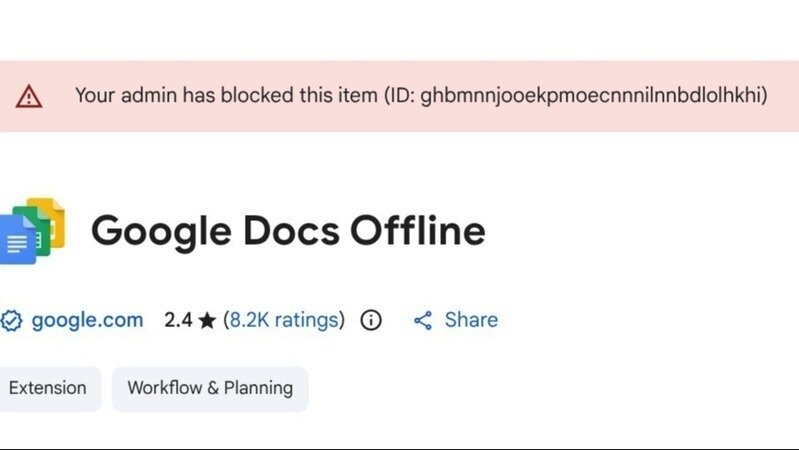The image size is (799, 450).
Task: Open the ratings info circle icon
Action: coord(371,320)
